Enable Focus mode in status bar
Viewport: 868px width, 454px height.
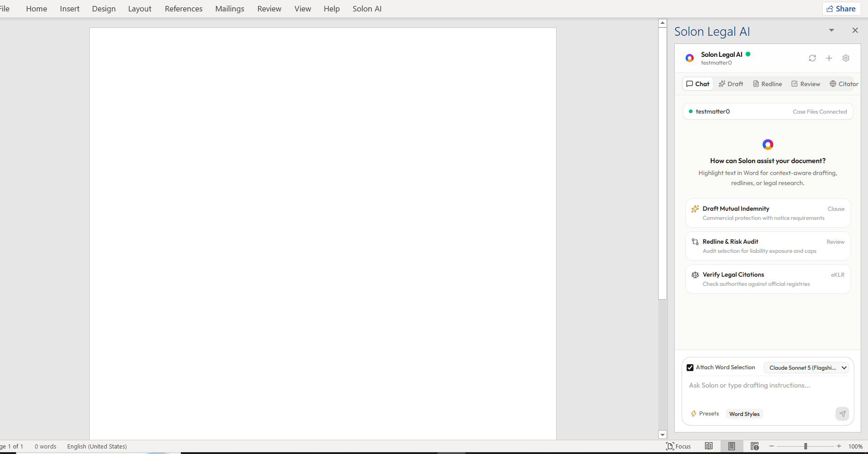[678, 446]
